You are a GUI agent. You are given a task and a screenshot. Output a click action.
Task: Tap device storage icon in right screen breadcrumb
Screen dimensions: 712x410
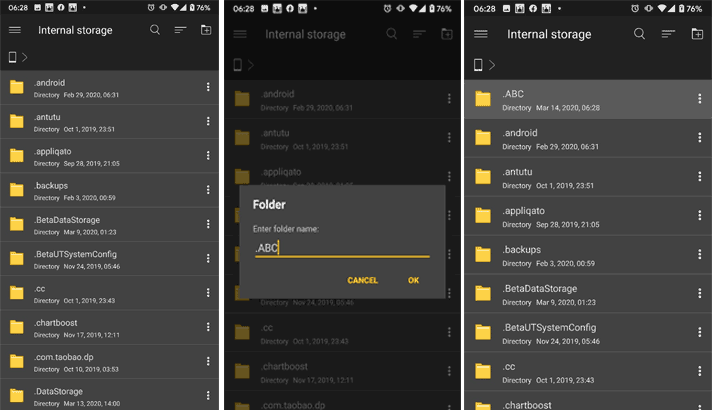478,65
